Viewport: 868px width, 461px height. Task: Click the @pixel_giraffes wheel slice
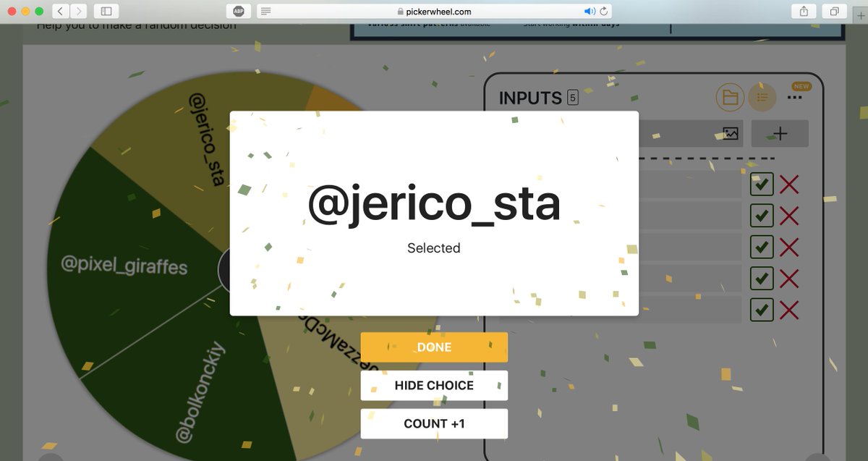pyautogui.click(x=124, y=267)
